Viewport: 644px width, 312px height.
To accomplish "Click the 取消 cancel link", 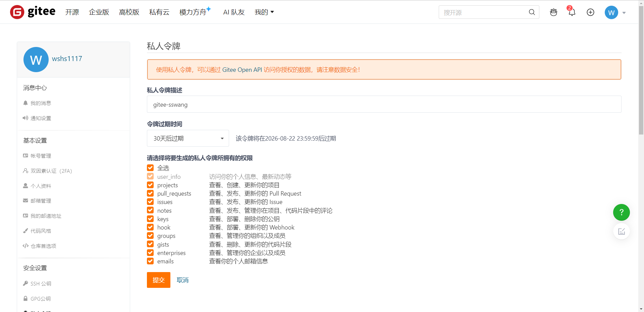I will click(182, 280).
